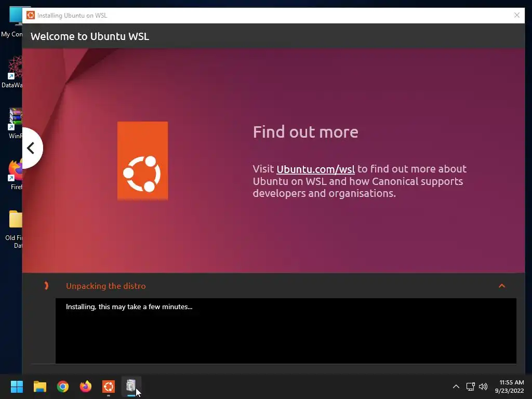Open the Windows Start menu
532x399 pixels.
17,387
